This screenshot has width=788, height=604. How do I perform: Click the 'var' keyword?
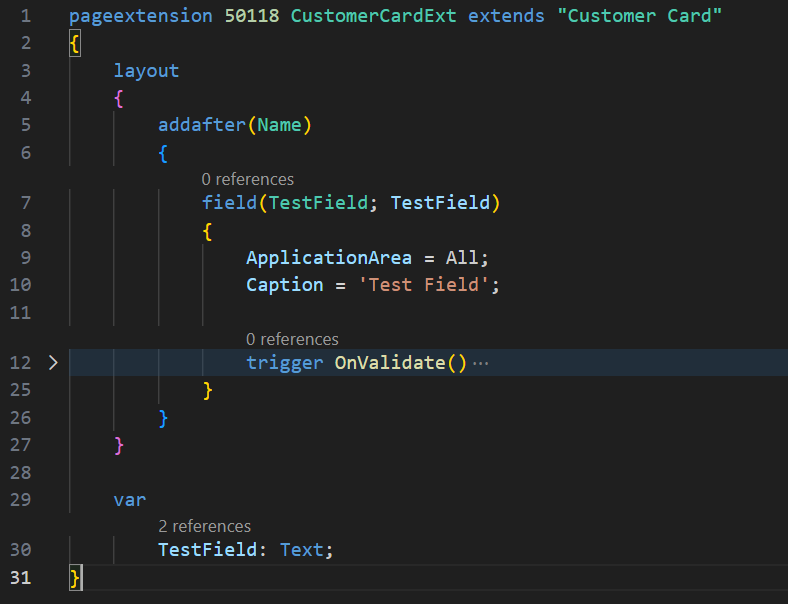coord(130,499)
